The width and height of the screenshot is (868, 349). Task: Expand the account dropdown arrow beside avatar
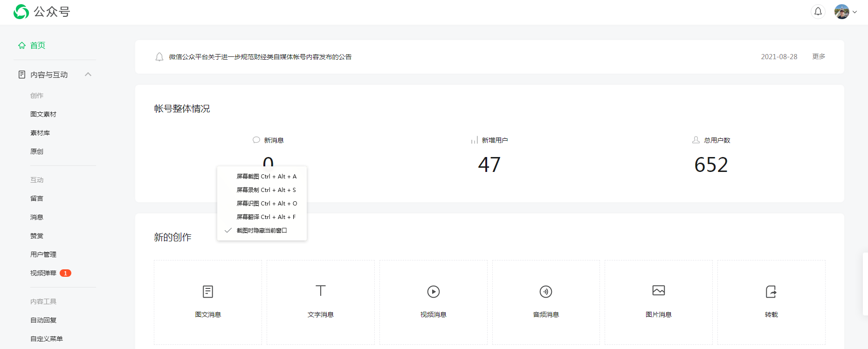tap(855, 12)
